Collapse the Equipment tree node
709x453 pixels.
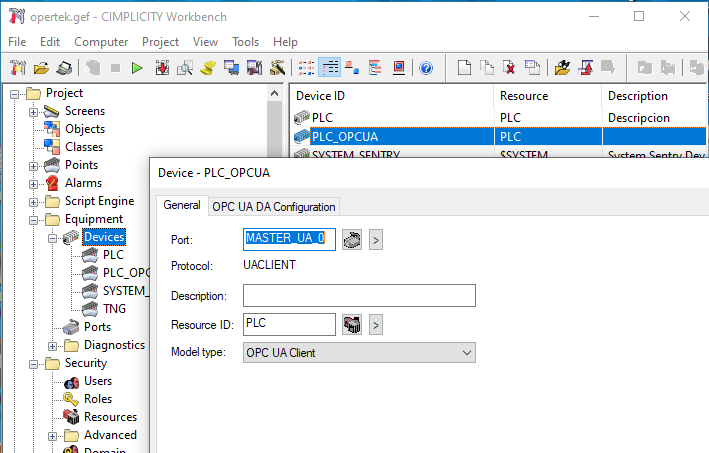tap(33, 220)
